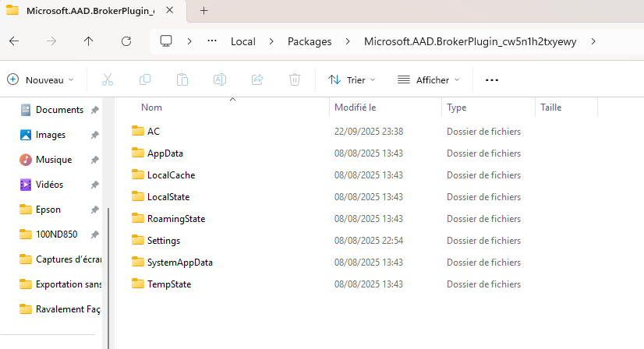Sort by the Type column header

(x=457, y=108)
